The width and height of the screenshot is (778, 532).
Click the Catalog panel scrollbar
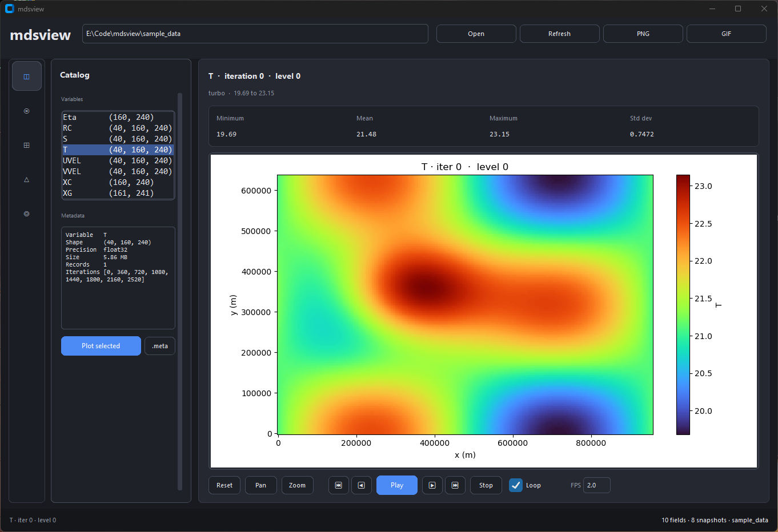[x=180, y=292]
